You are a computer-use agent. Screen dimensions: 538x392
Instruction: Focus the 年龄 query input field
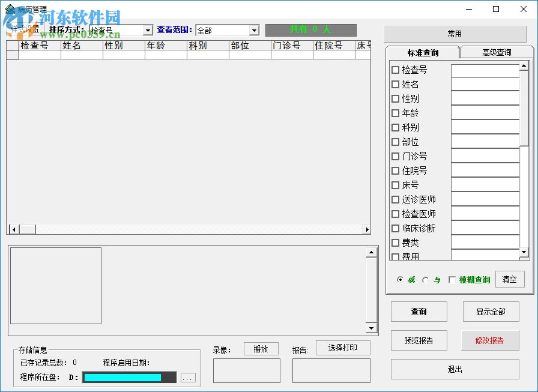tap(485, 113)
